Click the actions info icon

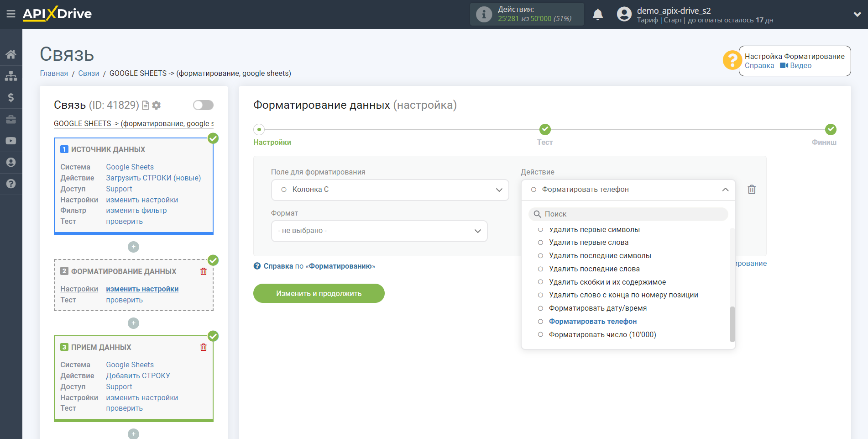(x=484, y=14)
